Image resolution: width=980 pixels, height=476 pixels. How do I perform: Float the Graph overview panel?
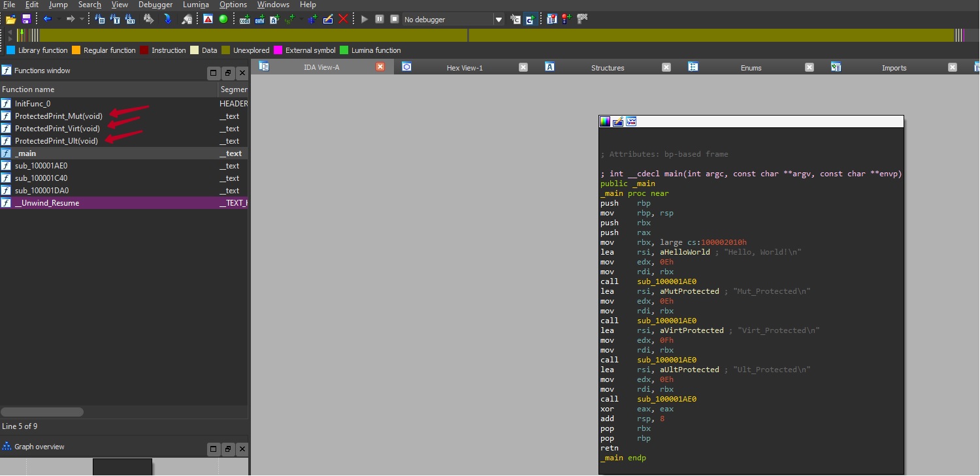(x=227, y=449)
